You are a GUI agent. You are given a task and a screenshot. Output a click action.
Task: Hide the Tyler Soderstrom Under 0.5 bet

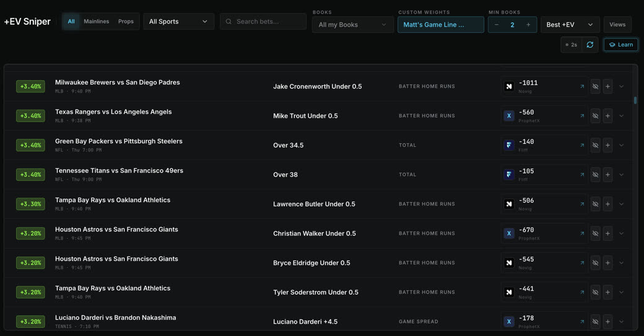point(595,293)
